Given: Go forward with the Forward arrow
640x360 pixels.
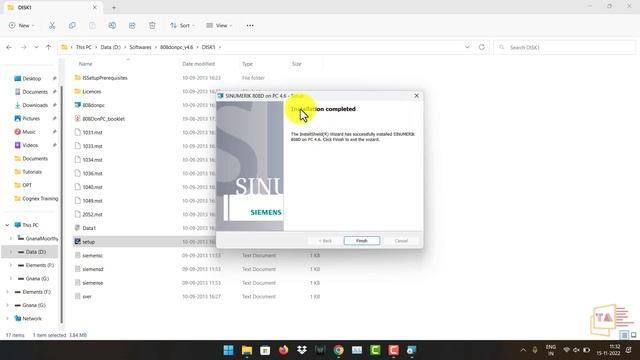Looking at the screenshot, I should coord(24,47).
